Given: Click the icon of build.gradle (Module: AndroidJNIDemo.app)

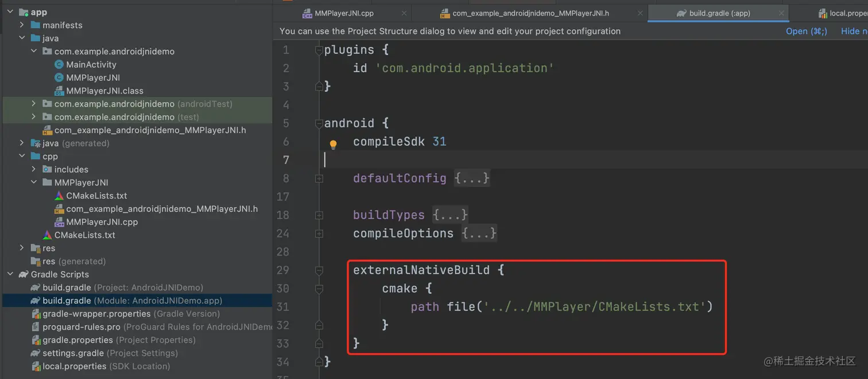Looking at the screenshot, I should coord(36,300).
